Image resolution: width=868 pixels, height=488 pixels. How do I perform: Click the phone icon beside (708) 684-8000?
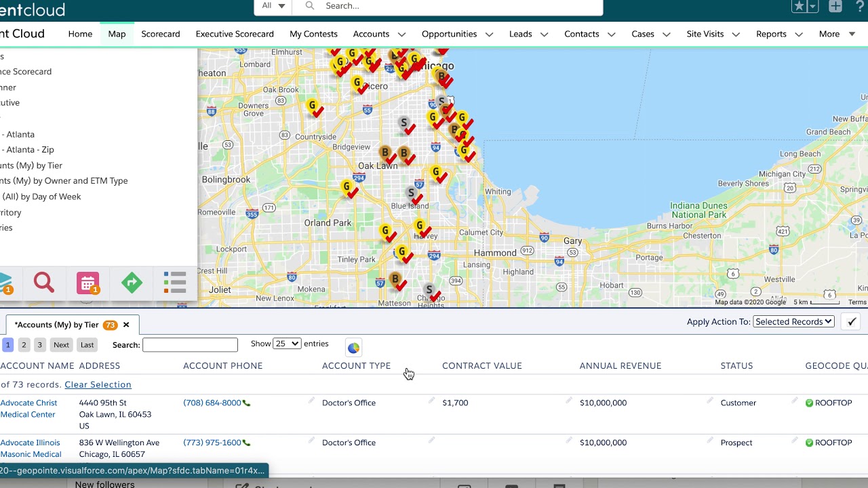(246, 403)
